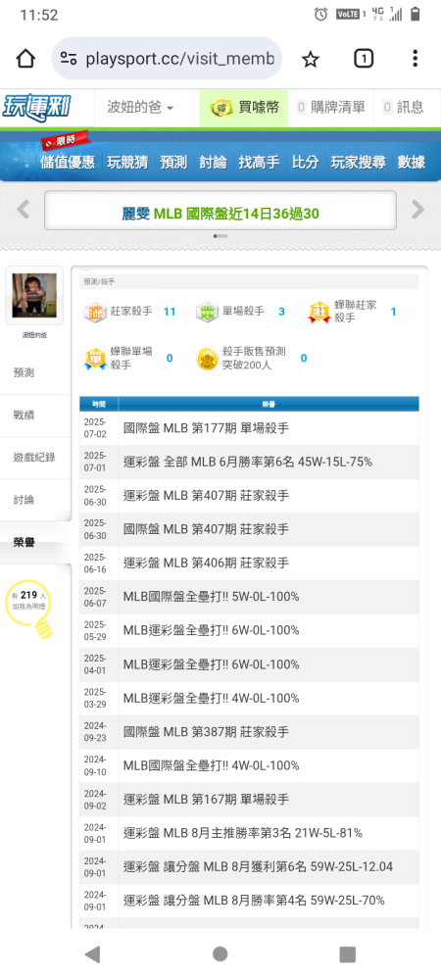Open the tab switcher icon
Viewport: 441px width, 980px height.
(x=364, y=59)
